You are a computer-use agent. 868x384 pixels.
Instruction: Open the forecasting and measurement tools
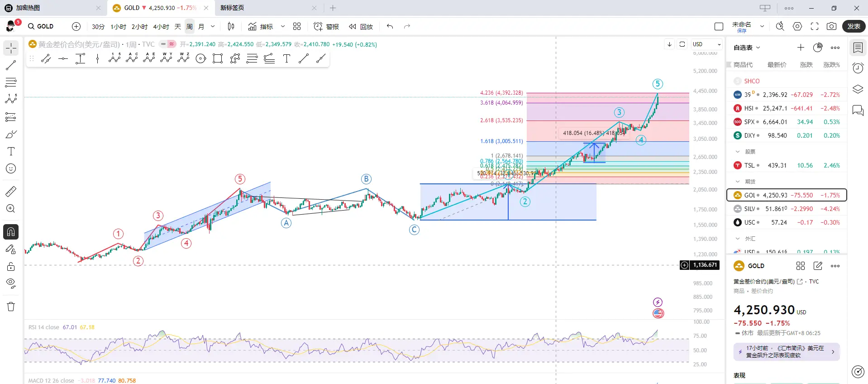11,117
